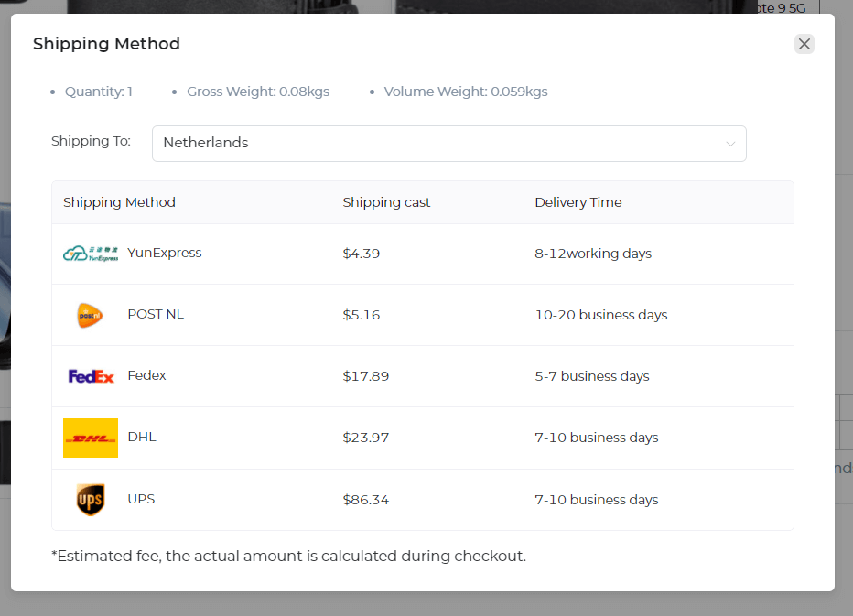Image resolution: width=853 pixels, height=616 pixels.
Task: Close the Shipping Method dialog
Action: coord(804,43)
